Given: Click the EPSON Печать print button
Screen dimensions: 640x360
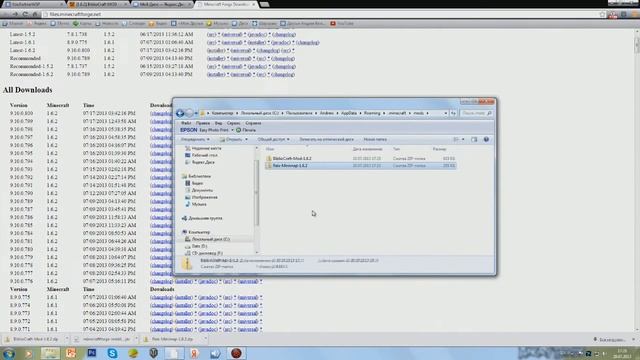Looking at the screenshot, I should (x=246, y=130).
